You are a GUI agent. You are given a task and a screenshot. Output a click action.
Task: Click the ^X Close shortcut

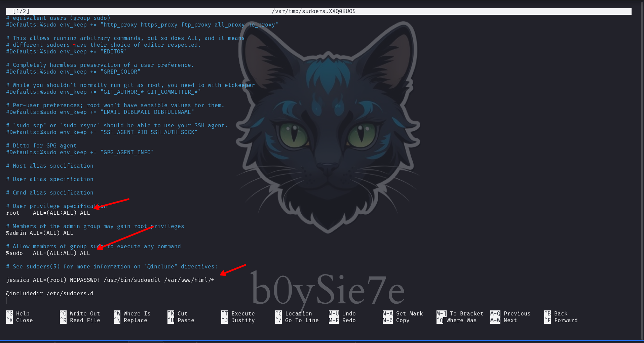(x=20, y=320)
